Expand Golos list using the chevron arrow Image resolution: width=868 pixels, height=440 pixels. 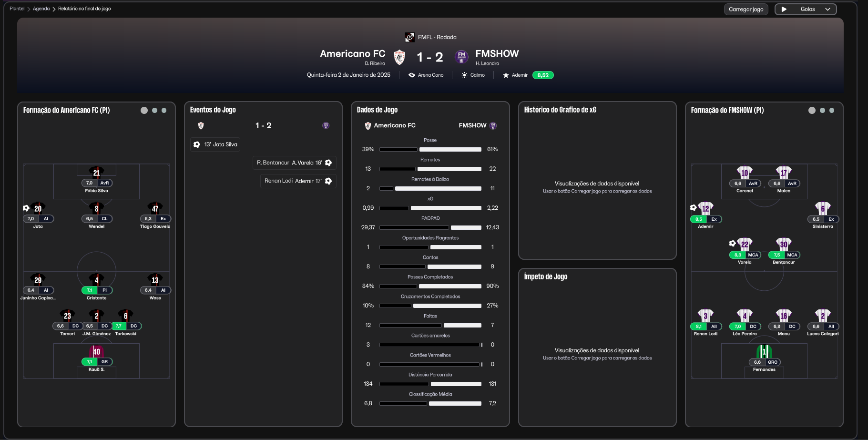tap(828, 9)
